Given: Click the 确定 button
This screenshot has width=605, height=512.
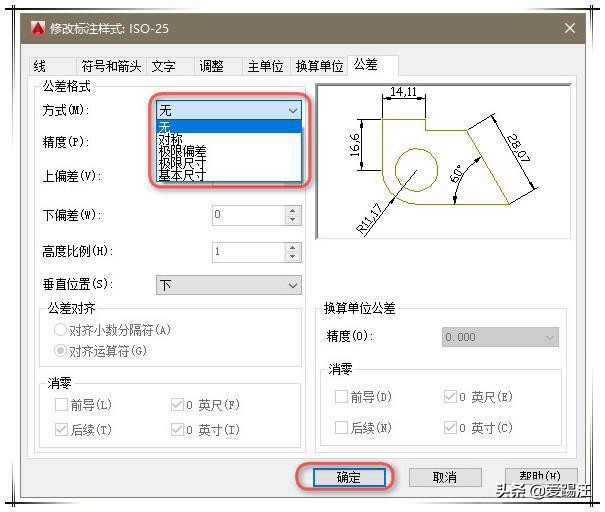Looking at the screenshot, I should (349, 477).
